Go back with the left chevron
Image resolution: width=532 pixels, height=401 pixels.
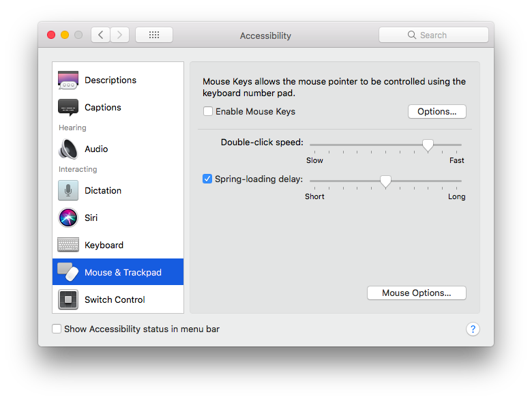[100, 35]
